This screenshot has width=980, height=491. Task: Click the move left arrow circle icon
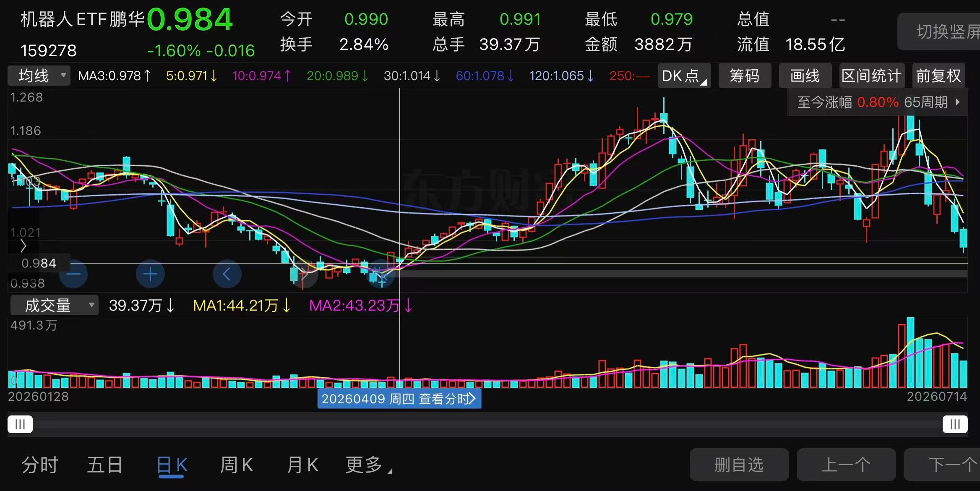(x=227, y=274)
